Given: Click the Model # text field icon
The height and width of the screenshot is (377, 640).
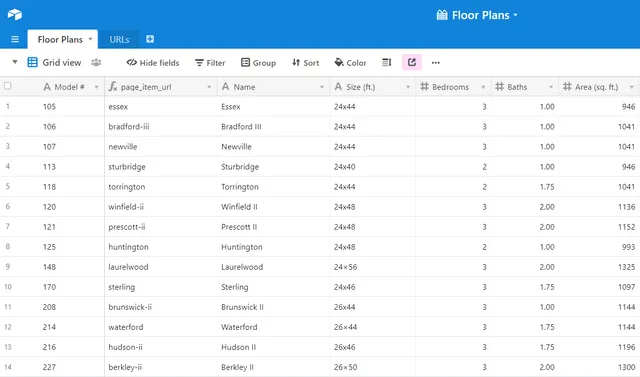Looking at the screenshot, I should (47, 87).
